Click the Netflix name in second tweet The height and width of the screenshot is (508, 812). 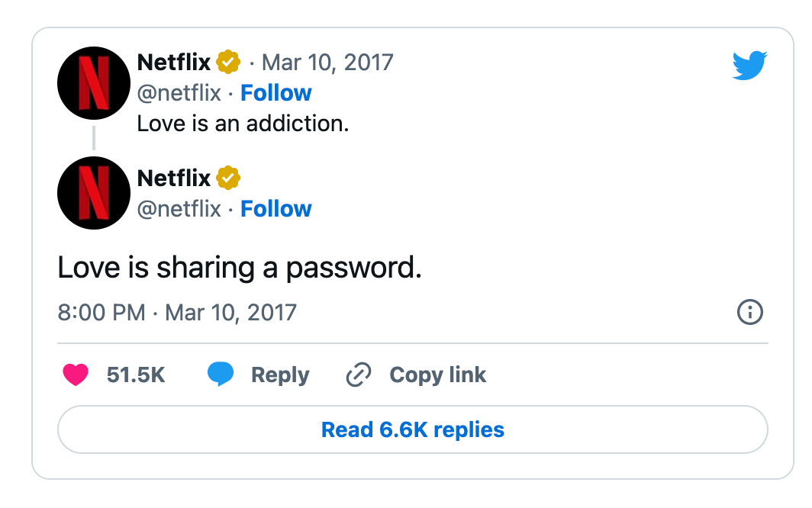pyautogui.click(x=173, y=178)
